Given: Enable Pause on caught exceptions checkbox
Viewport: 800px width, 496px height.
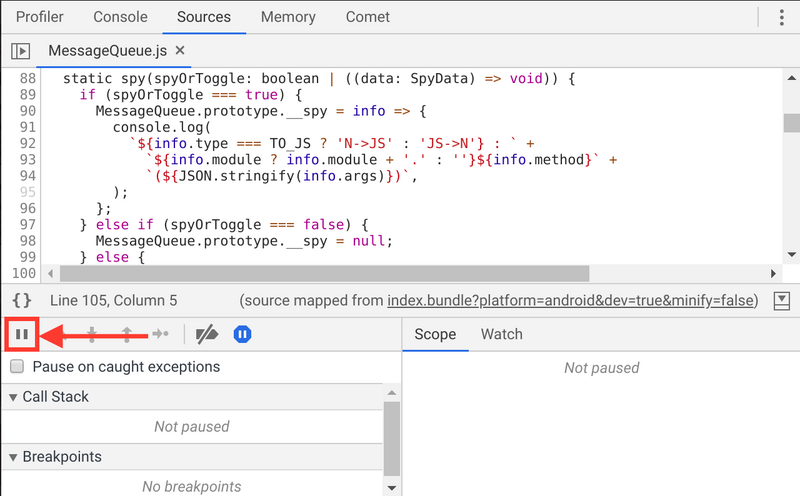Looking at the screenshot, I should coord(17,366).
